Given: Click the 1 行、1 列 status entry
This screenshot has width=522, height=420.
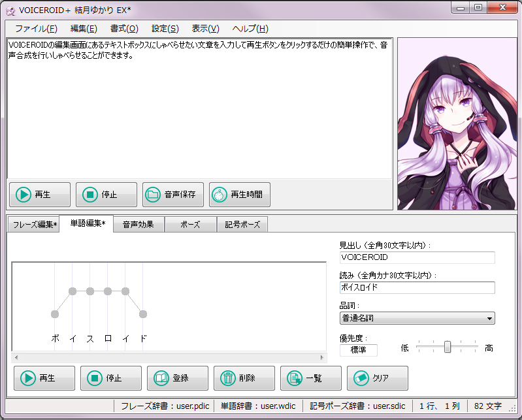Looking at the screenshot, I should pos(440,406).
